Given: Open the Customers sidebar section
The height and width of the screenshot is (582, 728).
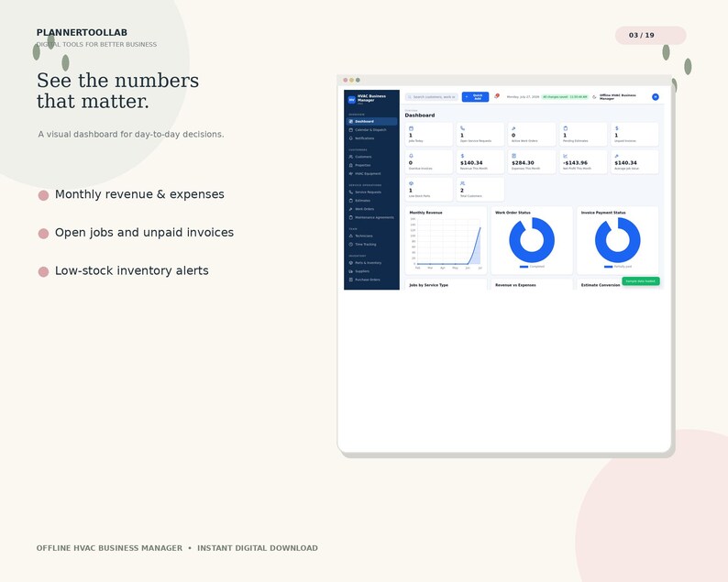Looking at the screenshot, I should coord(371,157).
